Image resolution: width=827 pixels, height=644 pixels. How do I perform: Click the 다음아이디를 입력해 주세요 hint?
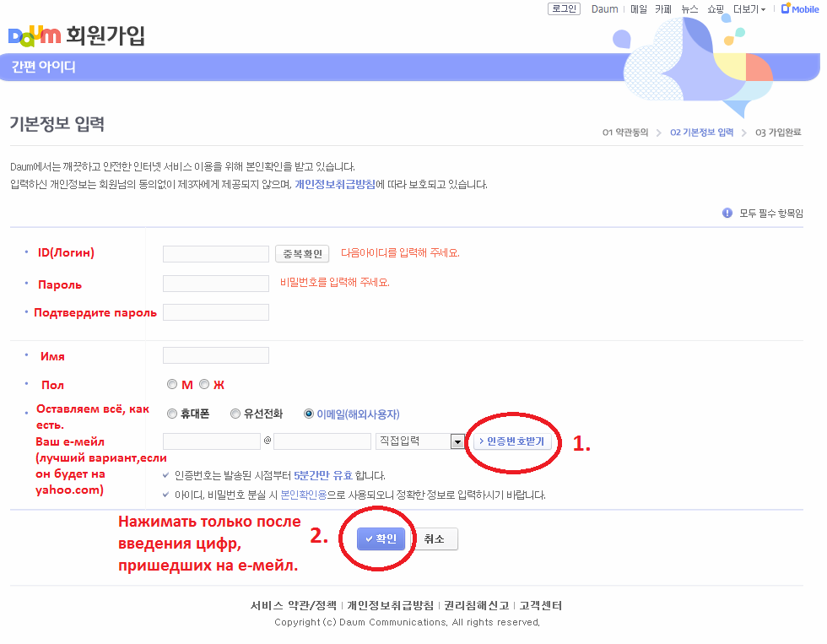(x=400, y=253)
